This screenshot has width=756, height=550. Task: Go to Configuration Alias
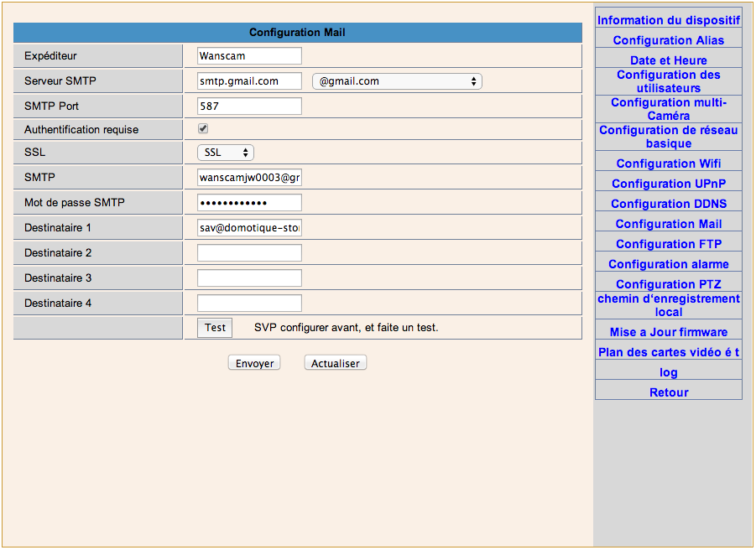[x=669, y=40]
